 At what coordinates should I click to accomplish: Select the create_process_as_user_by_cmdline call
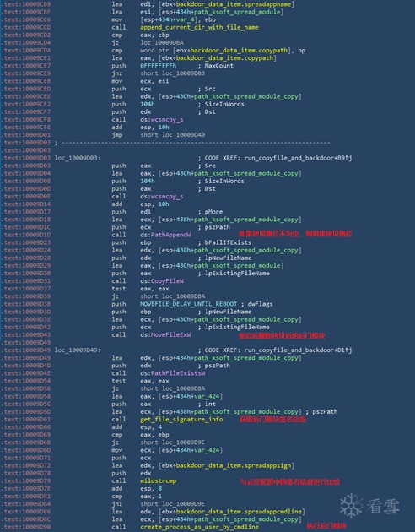click(x=199, y=527)
